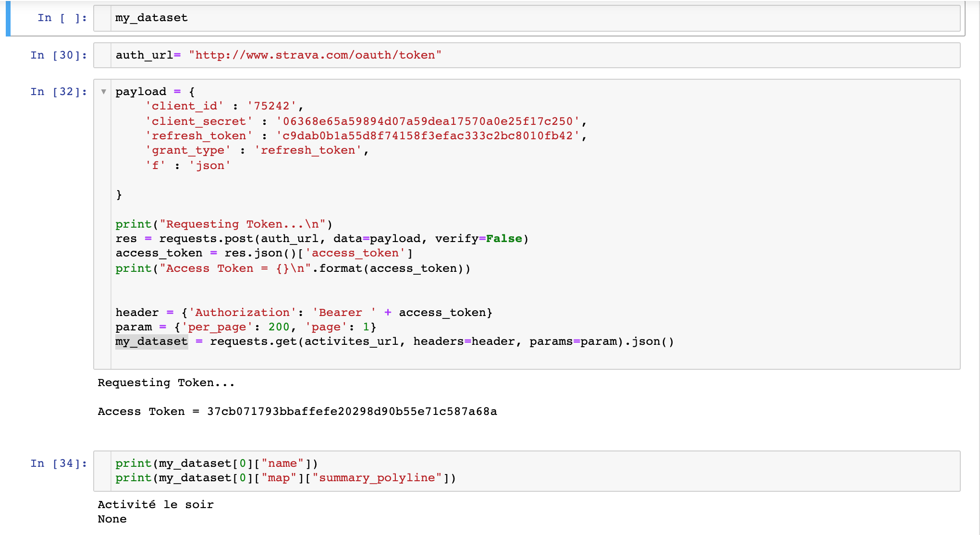Click the auth_url code cell 30
This screenshot has height=535, width=980.
(527, 55)
